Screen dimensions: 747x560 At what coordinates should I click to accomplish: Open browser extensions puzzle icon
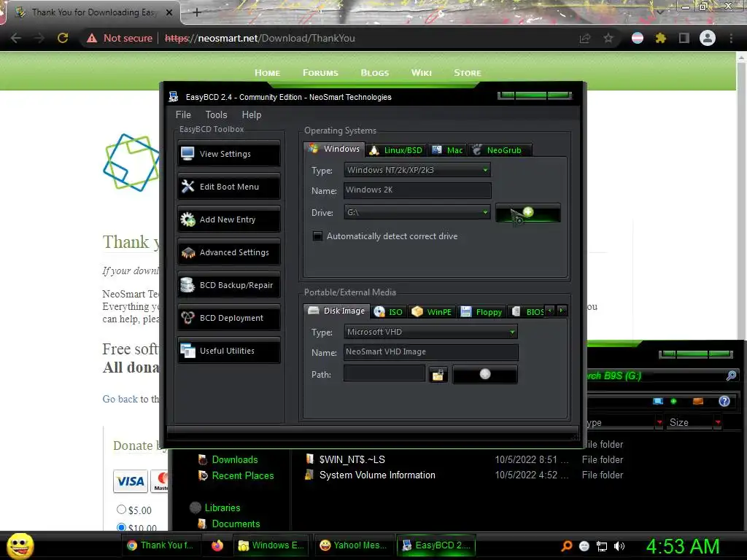tap(660, 38)
